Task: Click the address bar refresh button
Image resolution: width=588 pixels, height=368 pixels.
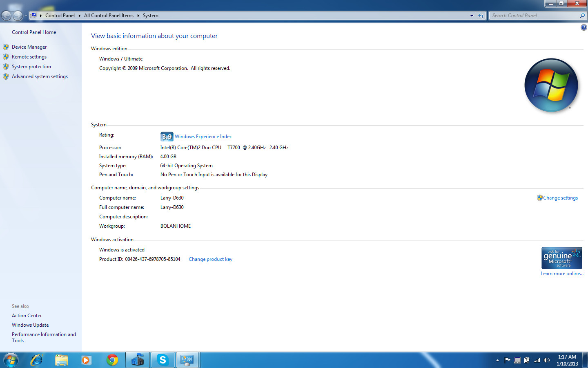Action: pyautogui.click(x=481, y=16)
